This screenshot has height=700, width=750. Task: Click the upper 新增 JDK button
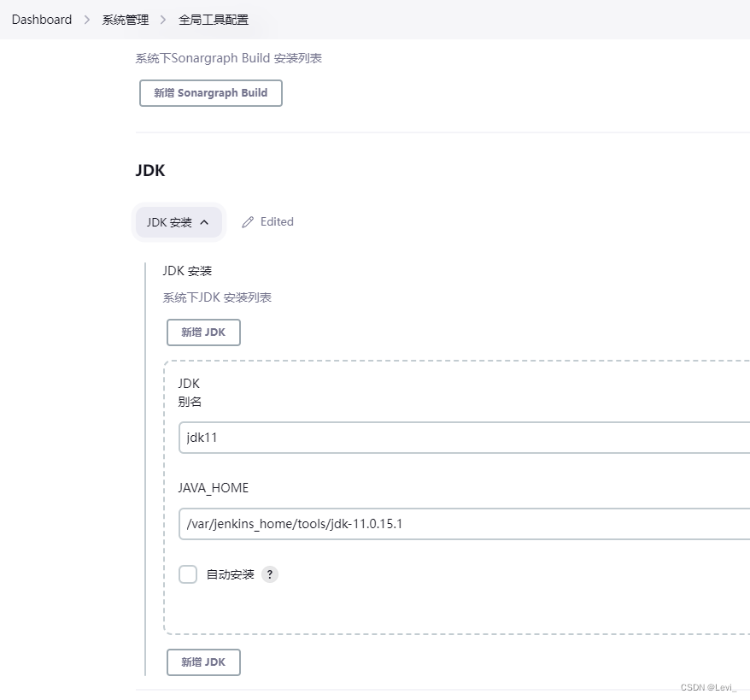tap(203, 332)
